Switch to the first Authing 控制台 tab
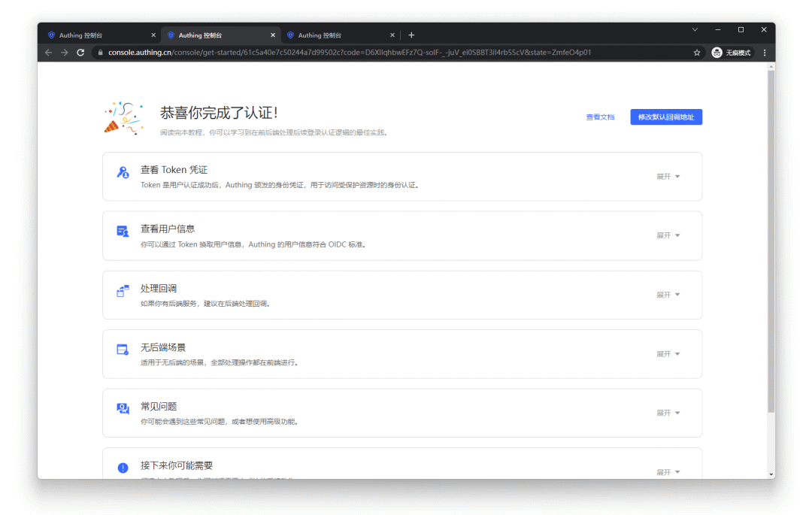 coord(98,34)
